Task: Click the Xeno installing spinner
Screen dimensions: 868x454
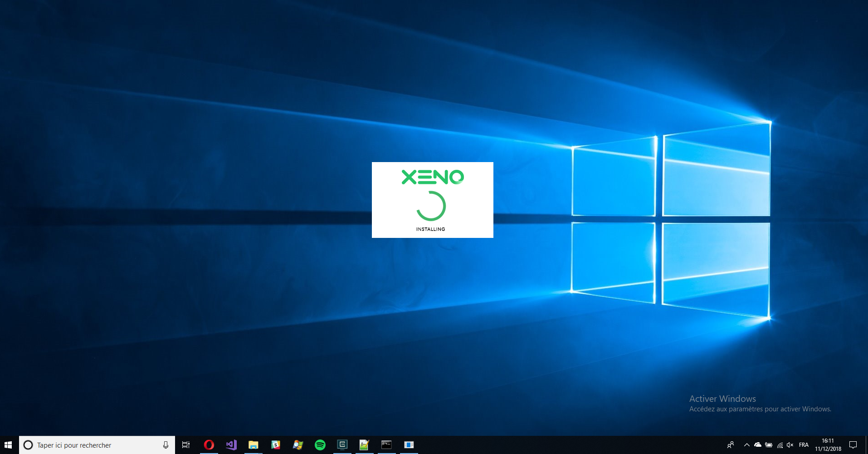Action: (x=431, y=206)
